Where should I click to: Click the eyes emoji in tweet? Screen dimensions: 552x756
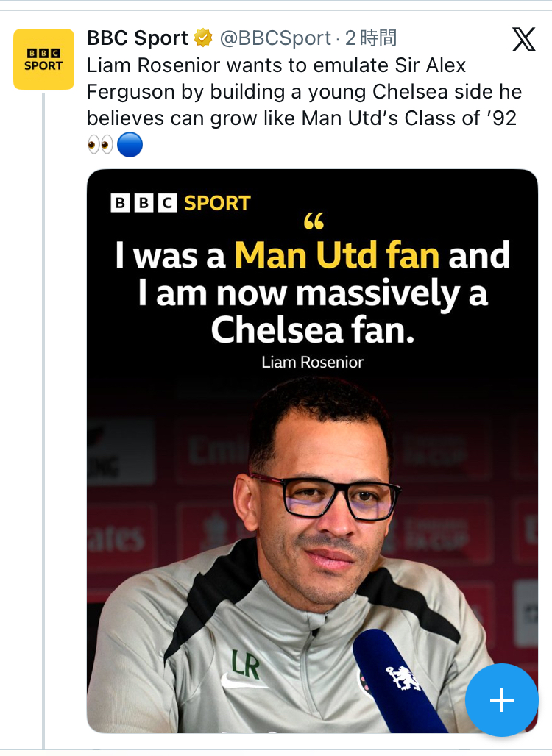coord(100,145)
